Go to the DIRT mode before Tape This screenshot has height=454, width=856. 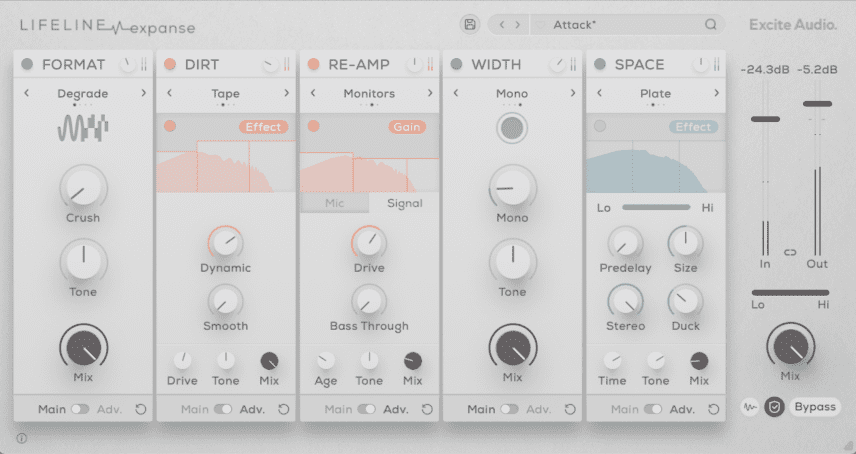[169, 93]
